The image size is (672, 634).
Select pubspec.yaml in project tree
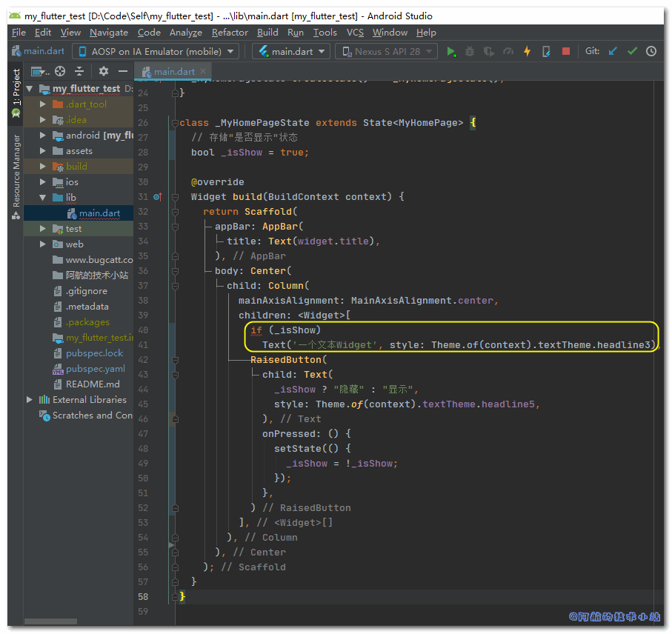(95, 369)
